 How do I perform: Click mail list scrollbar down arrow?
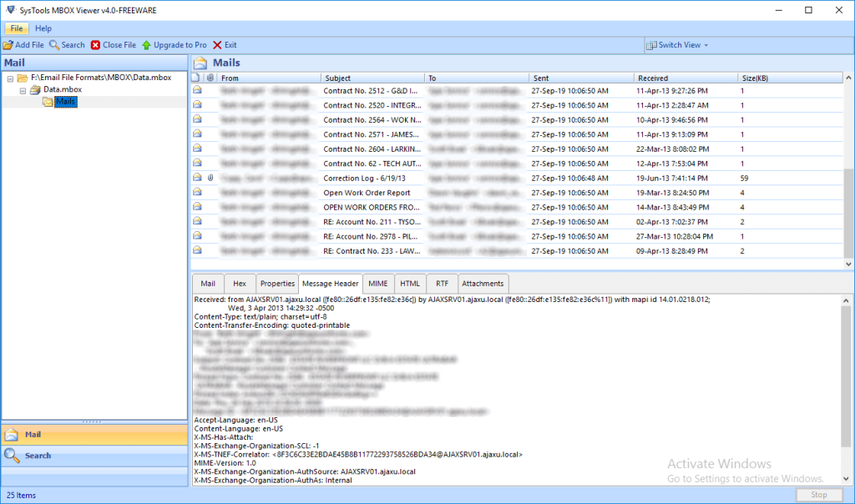point(848,265)
